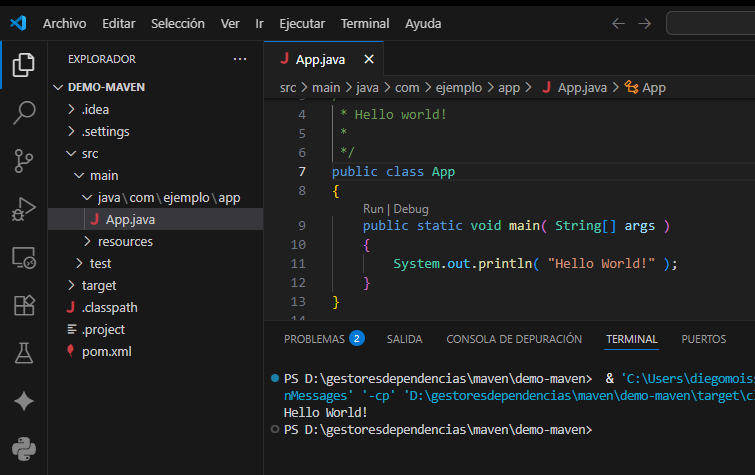
Task: Open the Source Control view
Action: (23, 160)
